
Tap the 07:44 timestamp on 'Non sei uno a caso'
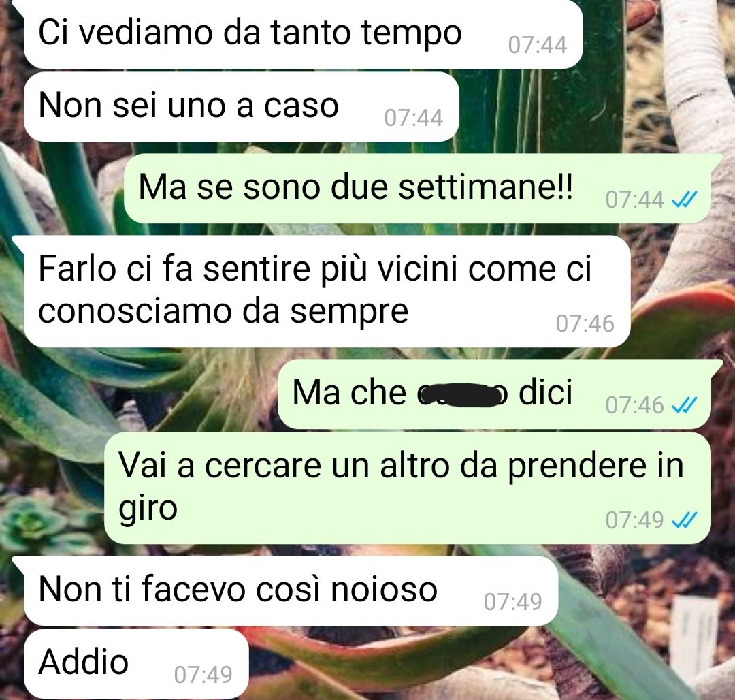(x=414, y=118)
